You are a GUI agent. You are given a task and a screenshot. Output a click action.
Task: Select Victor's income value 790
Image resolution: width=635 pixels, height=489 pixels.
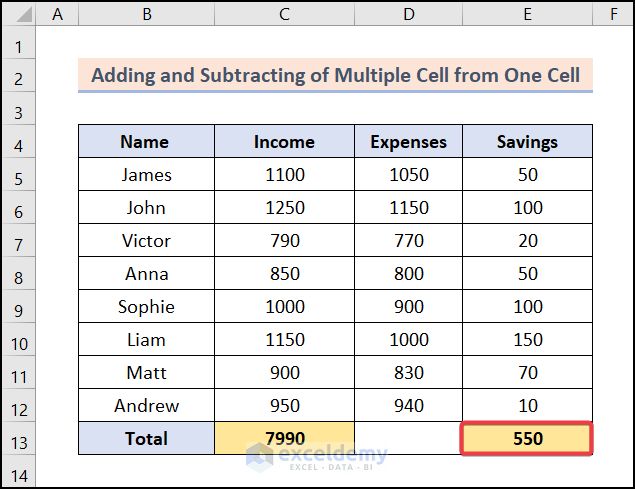coord(284,241)
